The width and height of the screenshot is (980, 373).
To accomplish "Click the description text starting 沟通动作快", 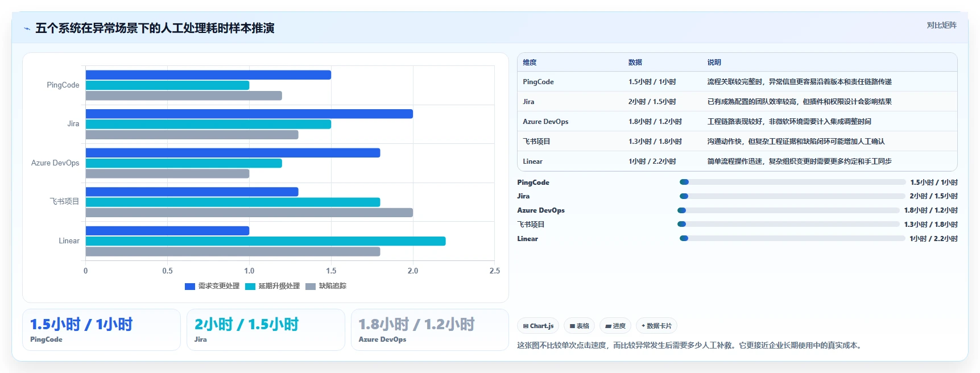I will tap(796, 142).
